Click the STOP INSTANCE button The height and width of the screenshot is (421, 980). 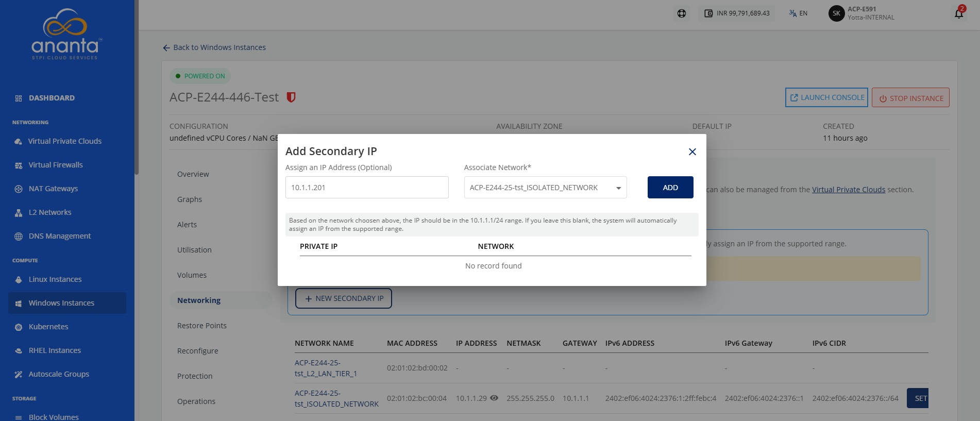(910, 98)
